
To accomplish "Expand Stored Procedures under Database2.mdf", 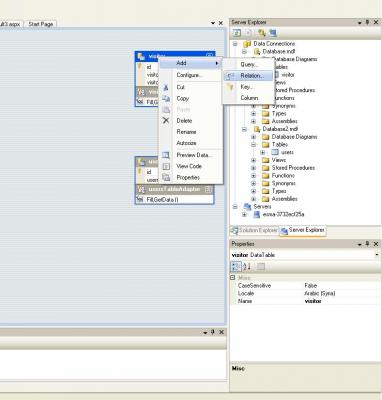I will pyautogui.click(x=253, y=168).
